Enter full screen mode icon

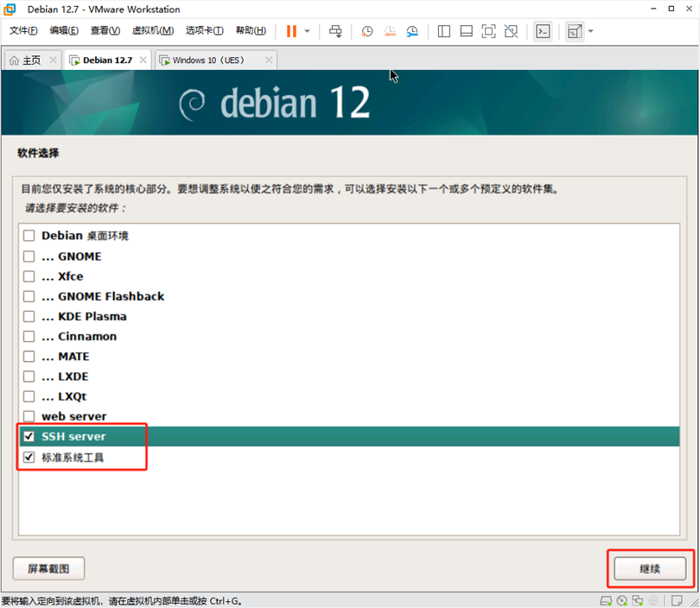click(x=488, y=31)
